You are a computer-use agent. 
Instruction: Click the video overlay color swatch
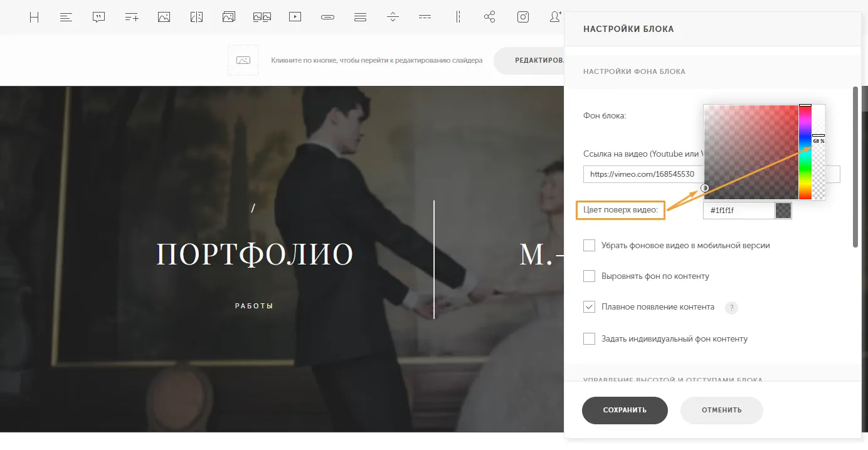coord(783,211)
